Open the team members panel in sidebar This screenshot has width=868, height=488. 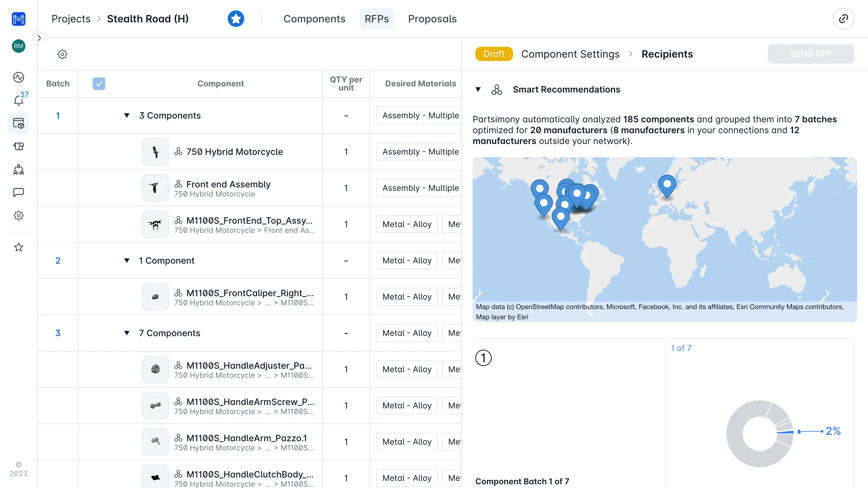[x=18, y=169]
